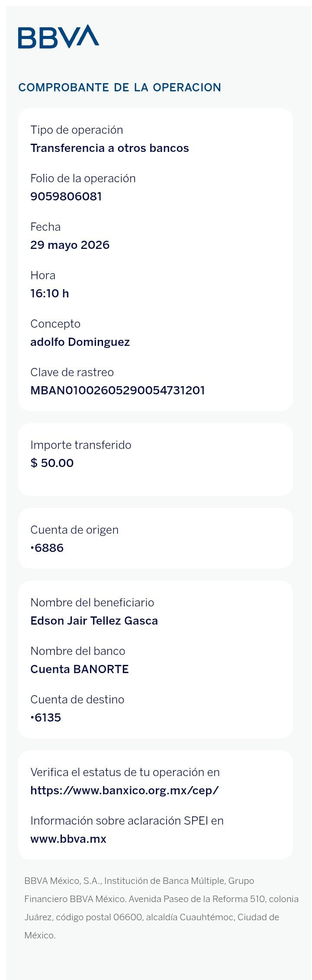Click the folio number 9059806081
Screen dimensions: 312x980
[66, 197]
